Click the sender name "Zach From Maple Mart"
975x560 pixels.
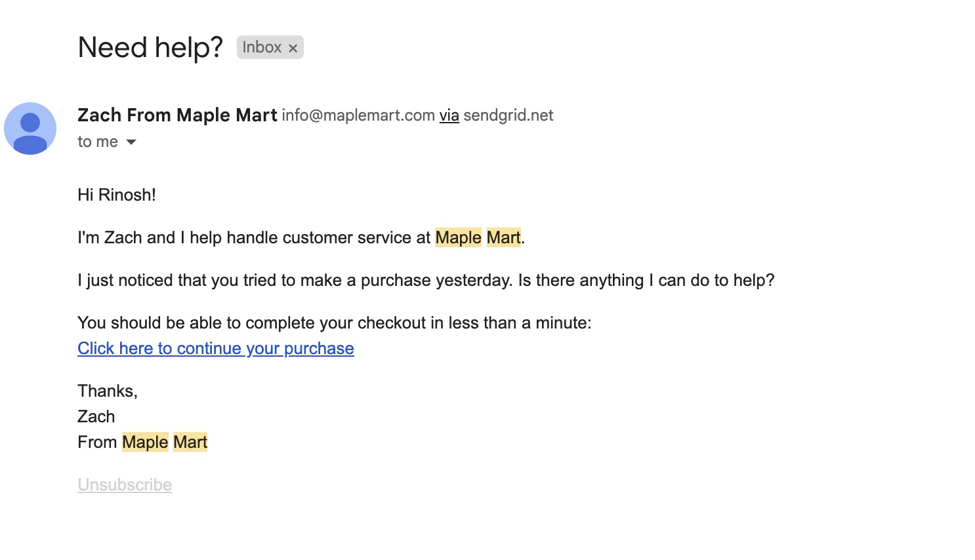[x=177, y=115]
